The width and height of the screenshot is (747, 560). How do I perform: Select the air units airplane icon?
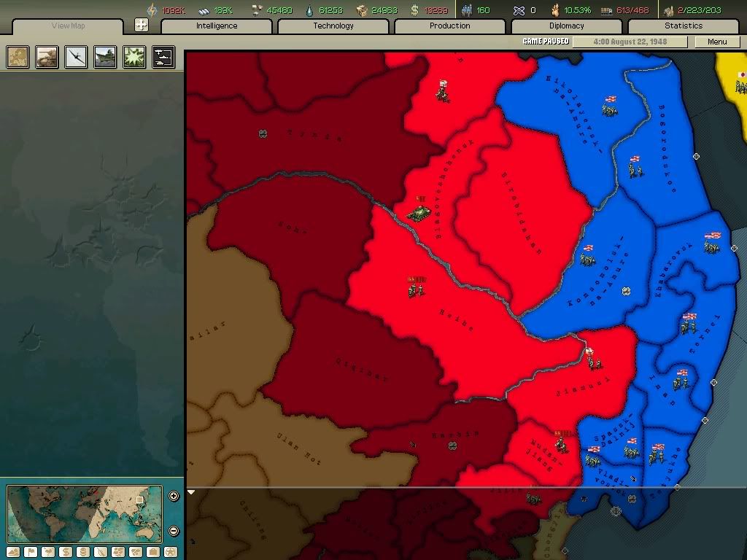[x=76, y=57]
